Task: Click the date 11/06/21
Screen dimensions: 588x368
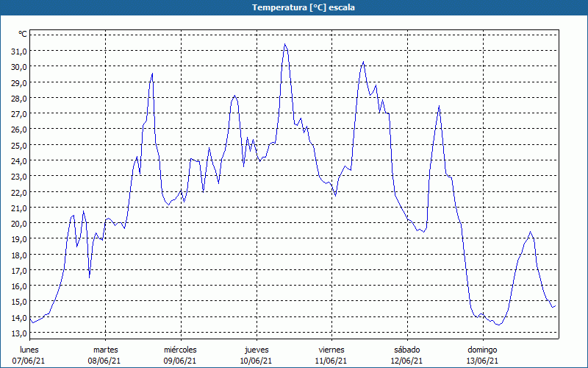Action: (331, 361)
